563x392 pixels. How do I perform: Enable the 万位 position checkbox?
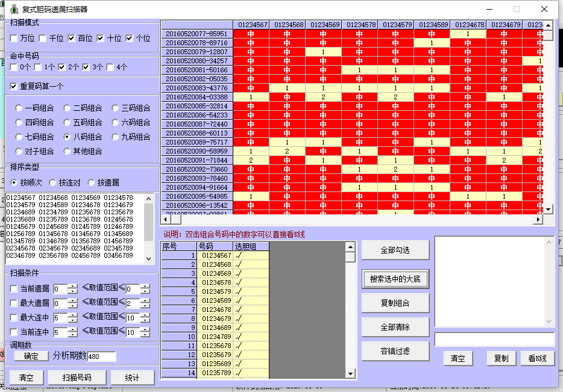14,39
